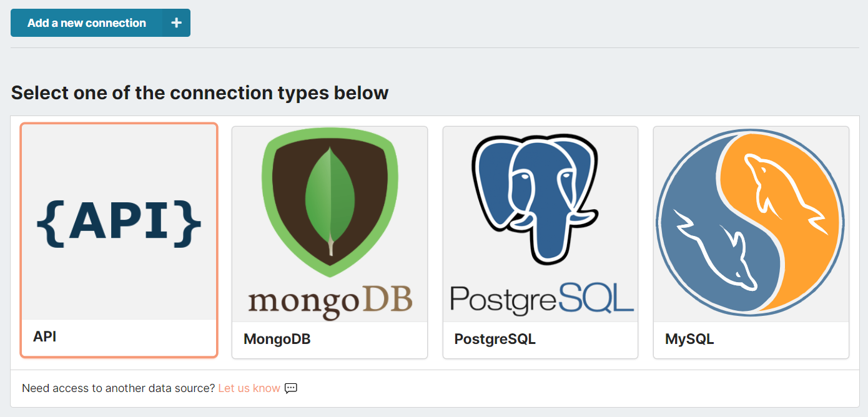868x417 pixels.
Task: Select the {API} logo image
Action: 119,222
